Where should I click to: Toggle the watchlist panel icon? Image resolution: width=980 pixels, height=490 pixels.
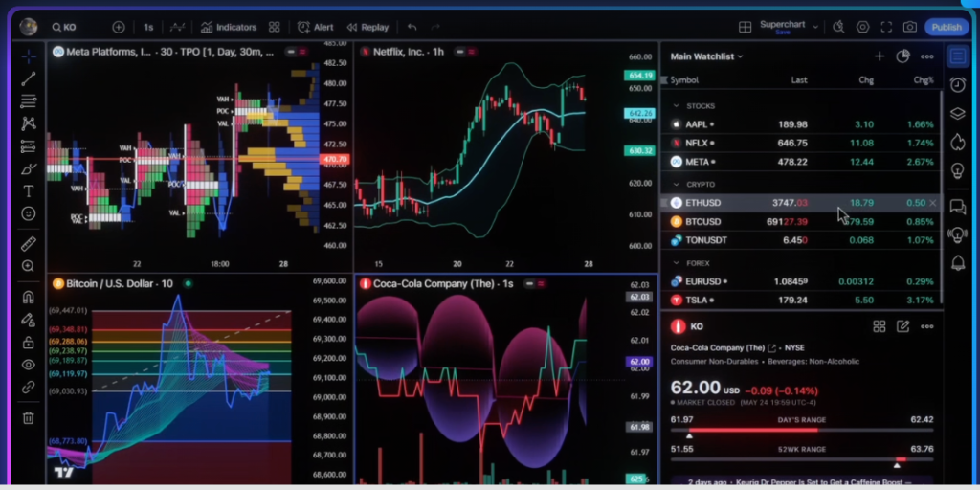tap(957, 56)
